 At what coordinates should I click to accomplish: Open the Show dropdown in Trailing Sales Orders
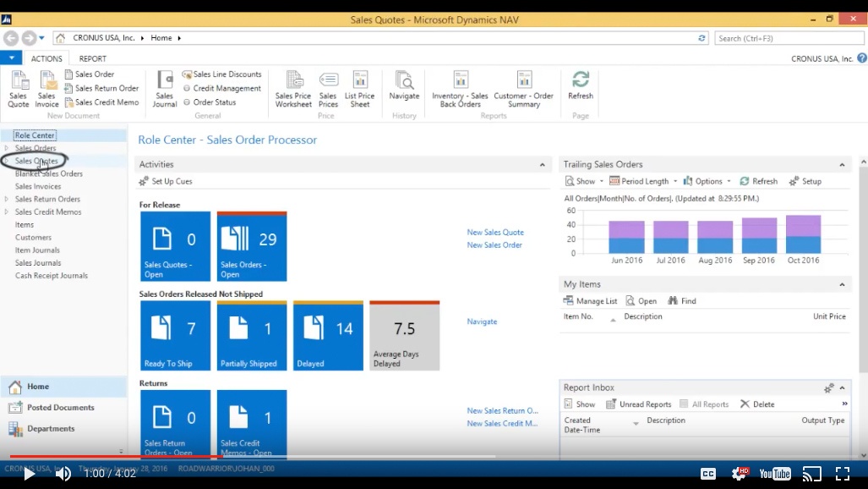click(x=584, y=181)
